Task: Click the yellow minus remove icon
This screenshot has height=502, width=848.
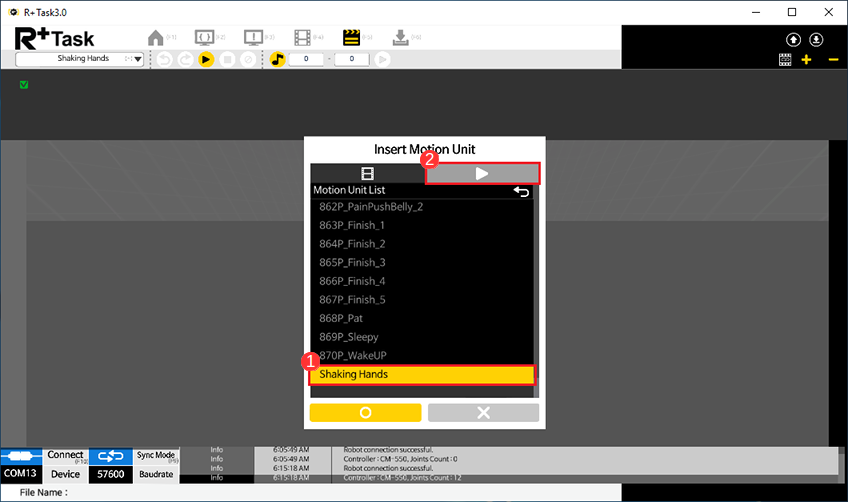Action: click(x=833, y=60)
